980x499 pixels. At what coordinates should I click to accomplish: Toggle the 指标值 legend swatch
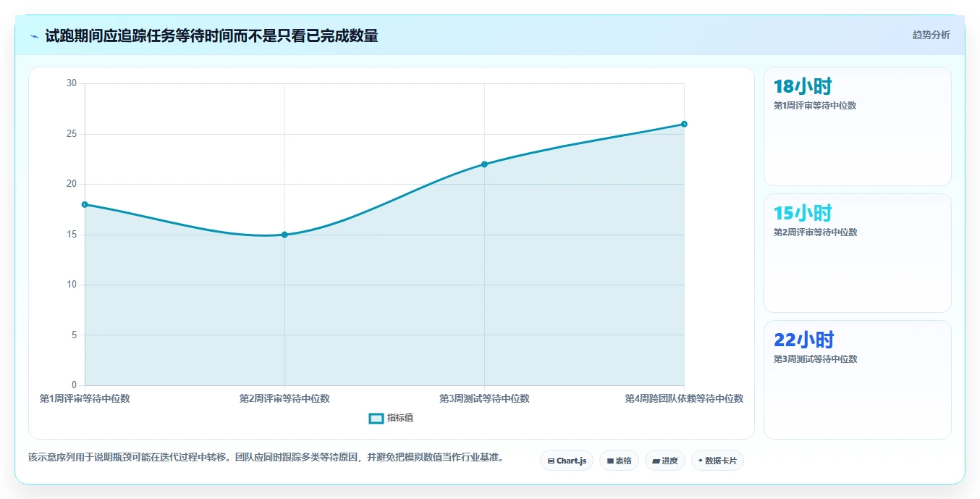pos(376,418)
